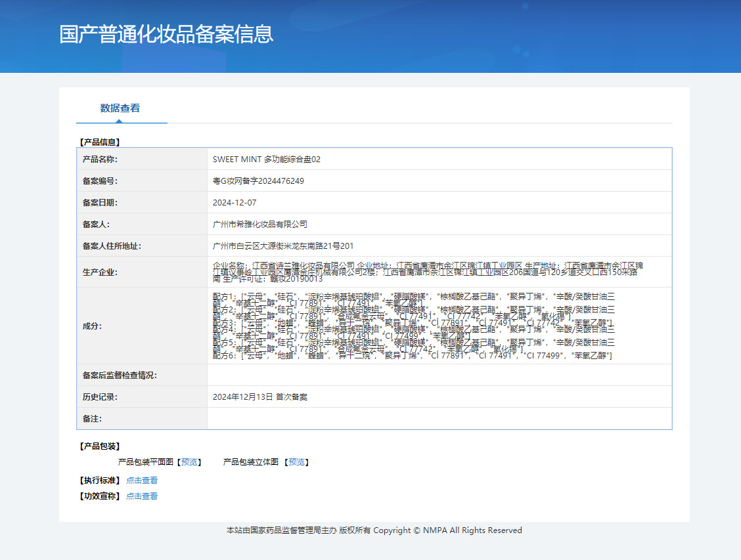Click the address 广州市白云区大源街米龙东南路21号201
The width and height of the screenshot is (741, 560).
click(283, 246)
